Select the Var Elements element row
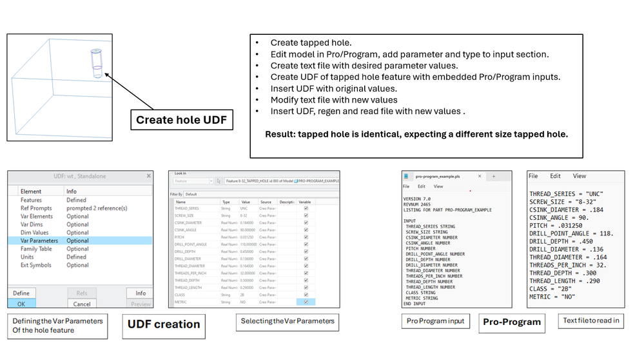This screenshot has height=345, width=644. pyautogui.click(x=80, y=216)
